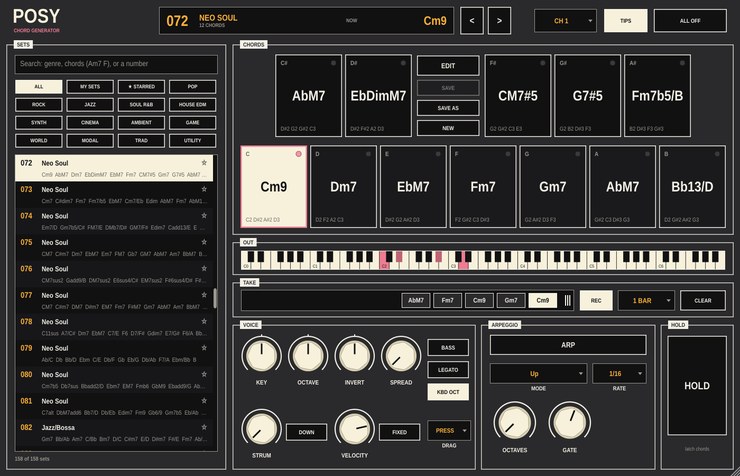Click the KEY knob

click(x=261, y=355)
